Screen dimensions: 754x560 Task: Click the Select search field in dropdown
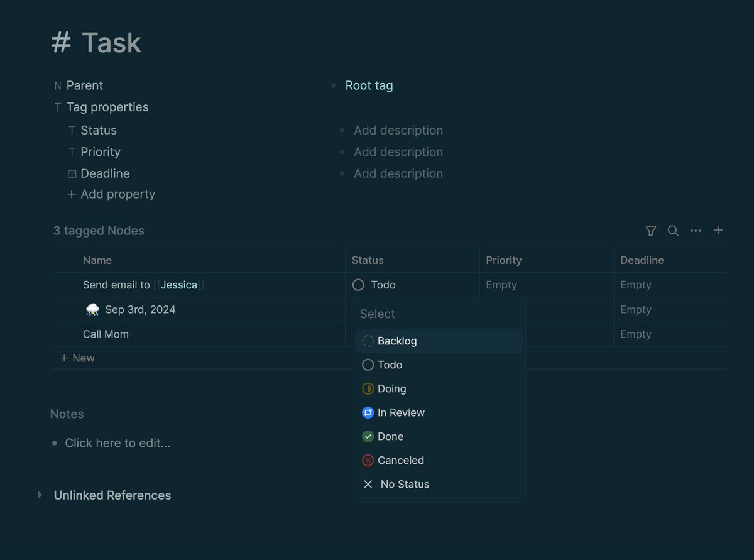[439, 314]
